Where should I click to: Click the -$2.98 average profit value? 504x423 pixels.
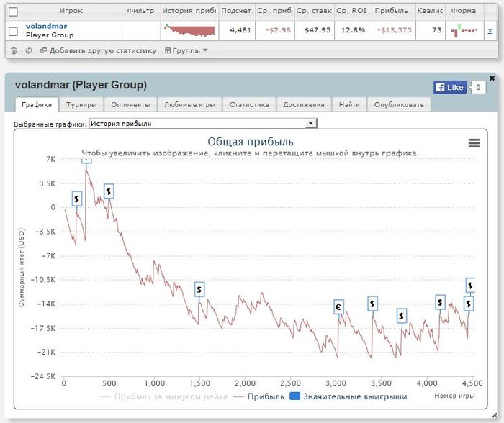point(278,30)
